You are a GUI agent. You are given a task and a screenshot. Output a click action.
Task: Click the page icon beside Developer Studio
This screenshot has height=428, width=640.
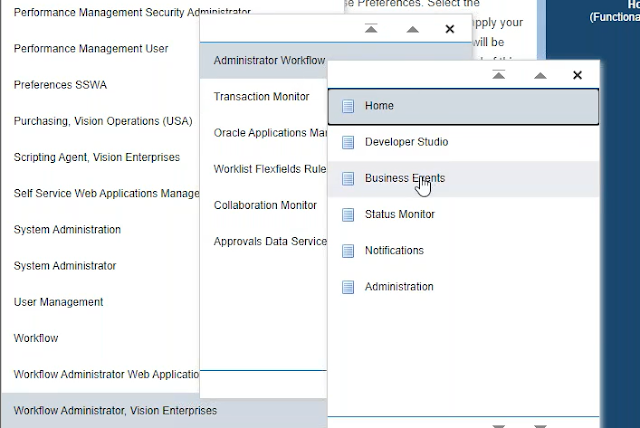point(348,142)
